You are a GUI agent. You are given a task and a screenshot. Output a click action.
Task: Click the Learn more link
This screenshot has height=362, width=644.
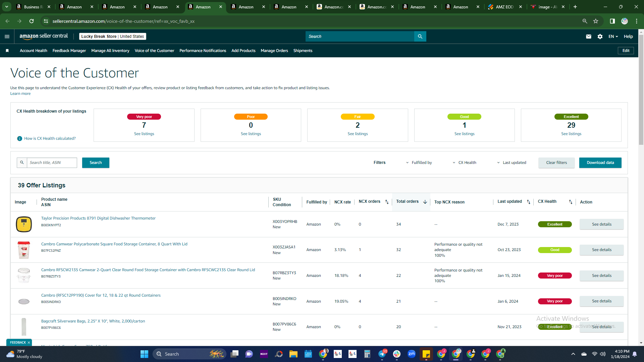20,94
